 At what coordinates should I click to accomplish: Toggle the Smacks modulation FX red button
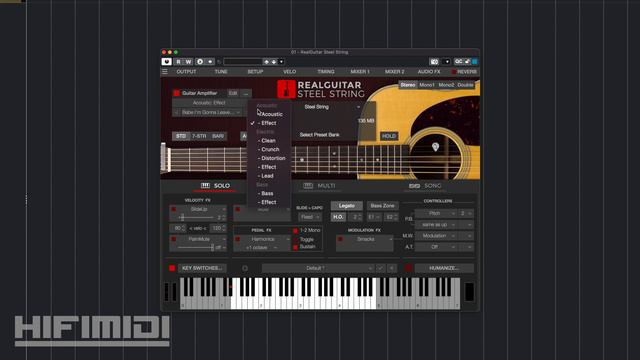click(340, 239)
